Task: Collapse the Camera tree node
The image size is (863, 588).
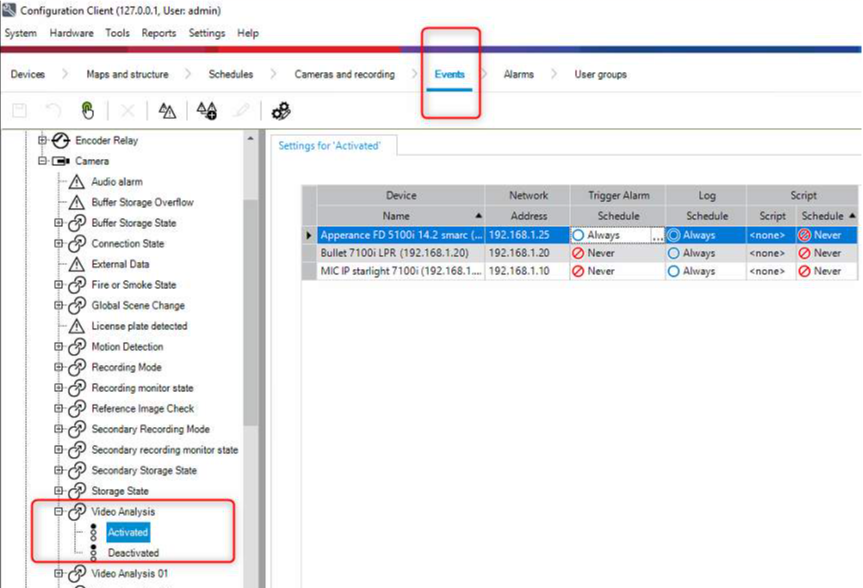Action: pyautogui.click(x=42, y=161)
